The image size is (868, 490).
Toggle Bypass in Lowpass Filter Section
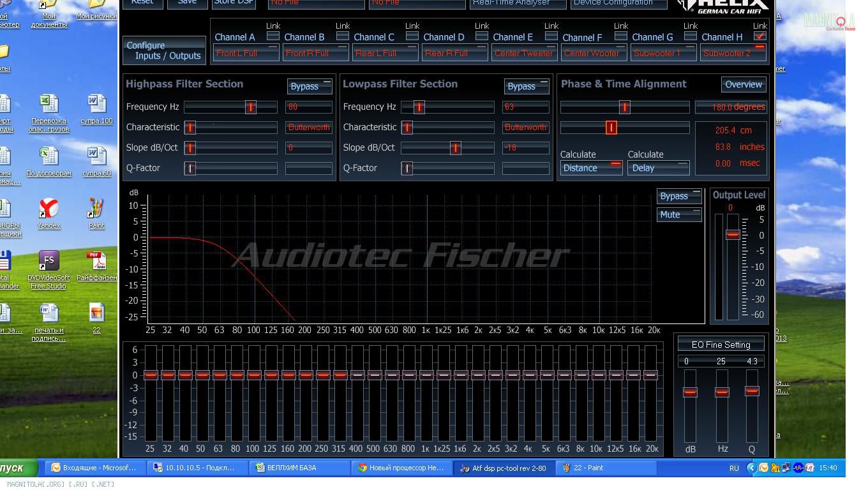point(527,86)
